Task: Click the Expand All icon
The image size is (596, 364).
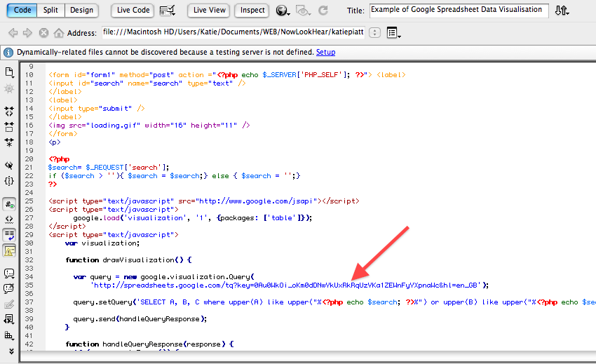Action: click(9, 142)
